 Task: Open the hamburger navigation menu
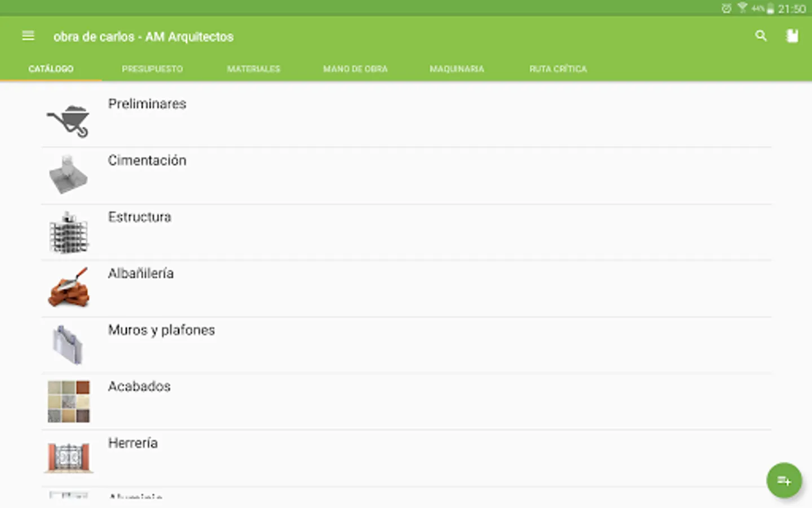click(x=28, y=36)
